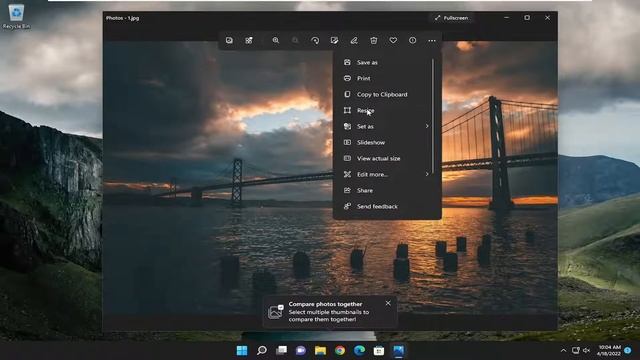640x360 pixels.
Task: Open the edit image tool
Action: [334, 40]
